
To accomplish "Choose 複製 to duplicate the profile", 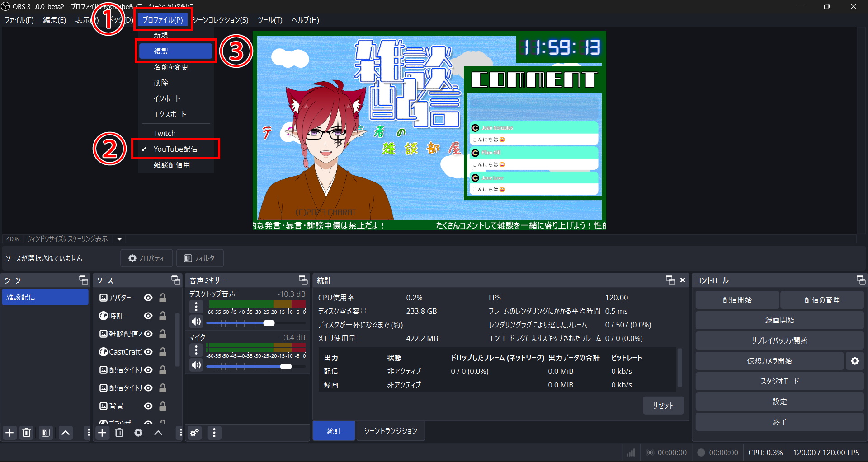I will 176,51.
